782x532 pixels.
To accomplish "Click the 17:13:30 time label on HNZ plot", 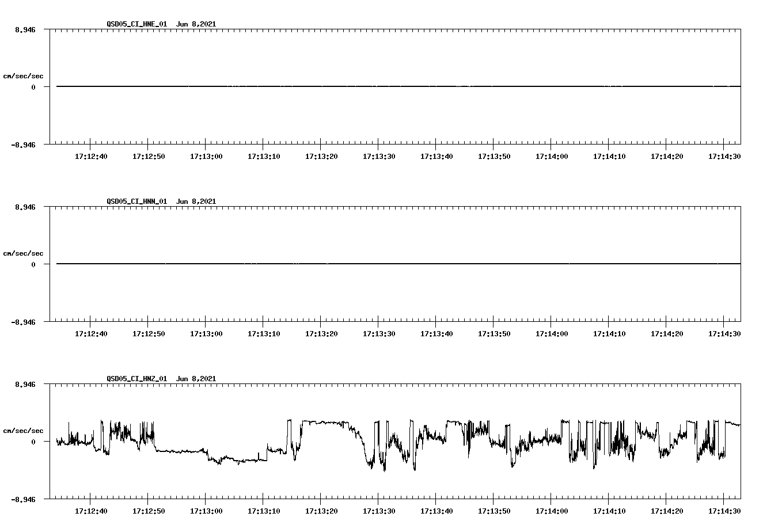I will point(379,511).
